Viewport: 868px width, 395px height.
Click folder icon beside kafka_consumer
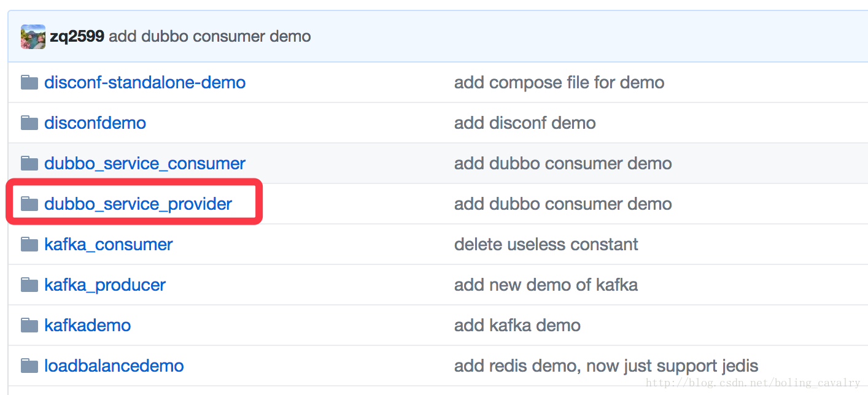pos(29,245)
